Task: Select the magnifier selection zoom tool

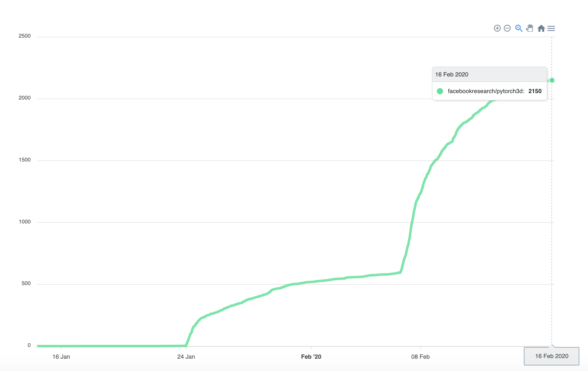Action: click(519, 28)
